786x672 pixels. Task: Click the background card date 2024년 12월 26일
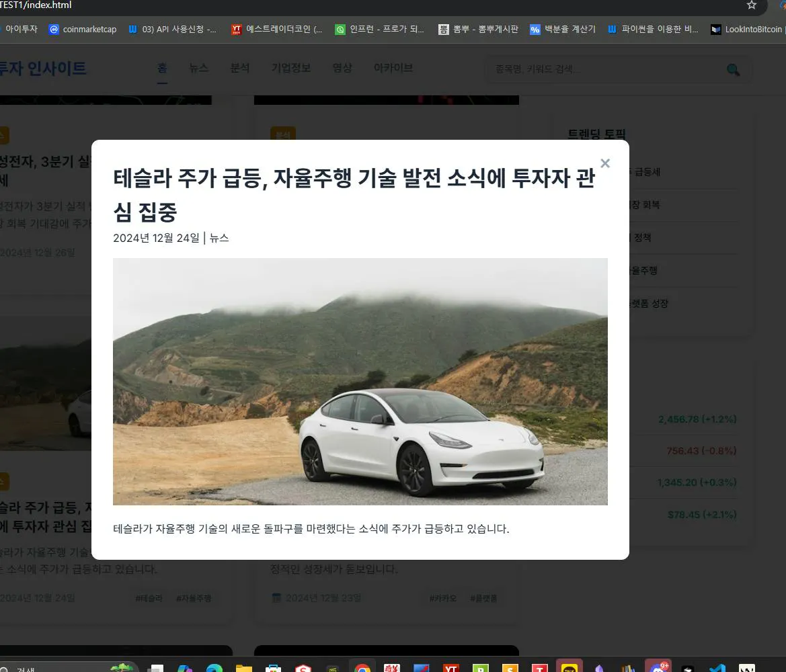point(38,253)
